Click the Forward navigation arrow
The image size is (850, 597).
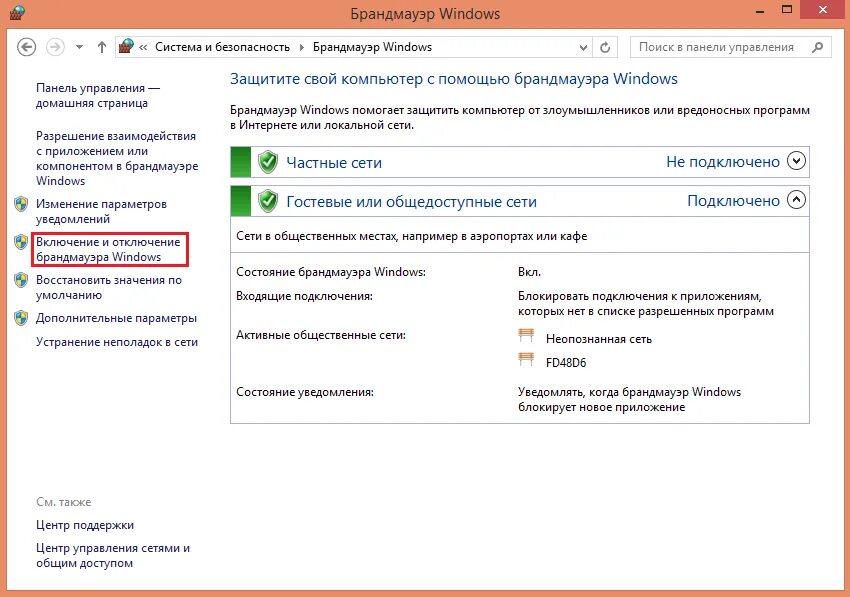pyautogui.click(x=55, y=47)
